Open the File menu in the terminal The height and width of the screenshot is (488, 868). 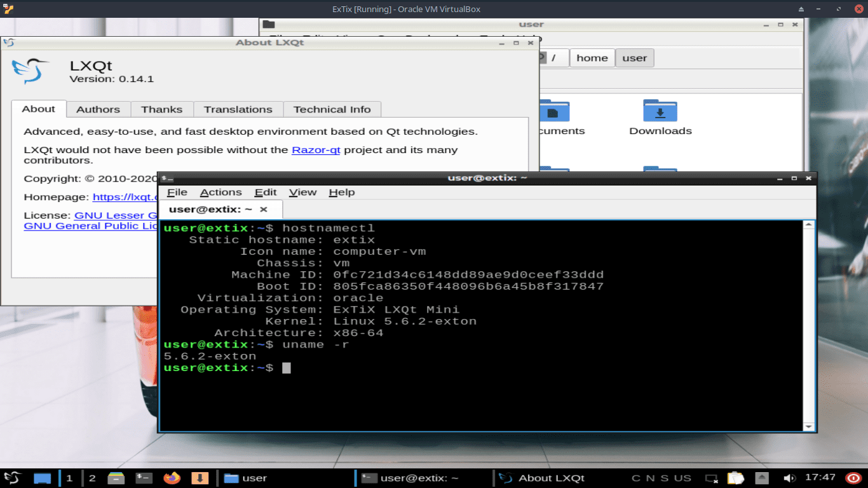(x=177, y=192)
